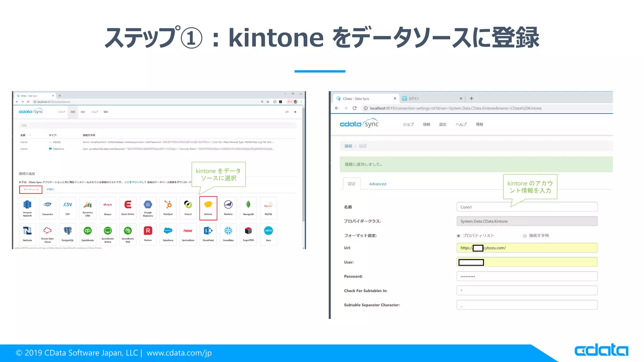This screenshot has width=644, height=362.
Task: Choose the Intacct connector tile
Action: [x=188, y=208]
